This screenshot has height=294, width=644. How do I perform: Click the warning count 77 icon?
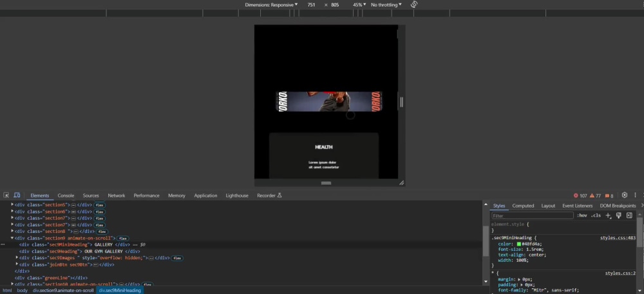(596, 196)
